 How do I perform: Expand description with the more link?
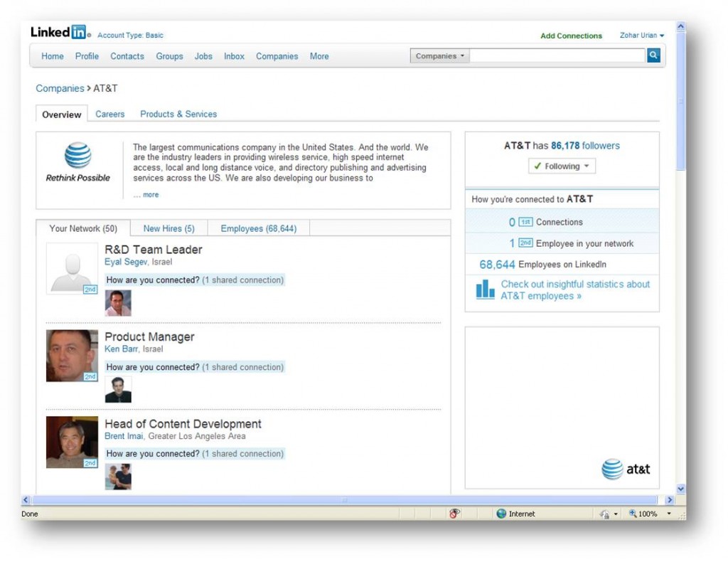point(151,195)
